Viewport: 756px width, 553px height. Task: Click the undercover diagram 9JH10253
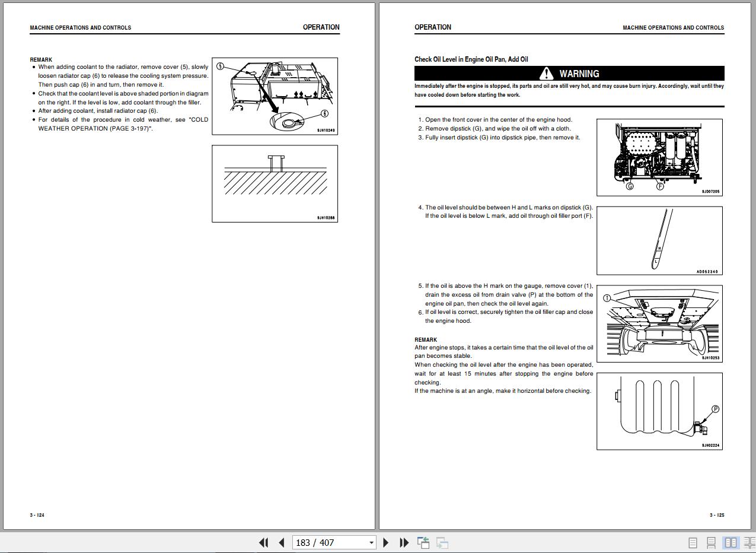pyautogui.click(x=659, y=324)
